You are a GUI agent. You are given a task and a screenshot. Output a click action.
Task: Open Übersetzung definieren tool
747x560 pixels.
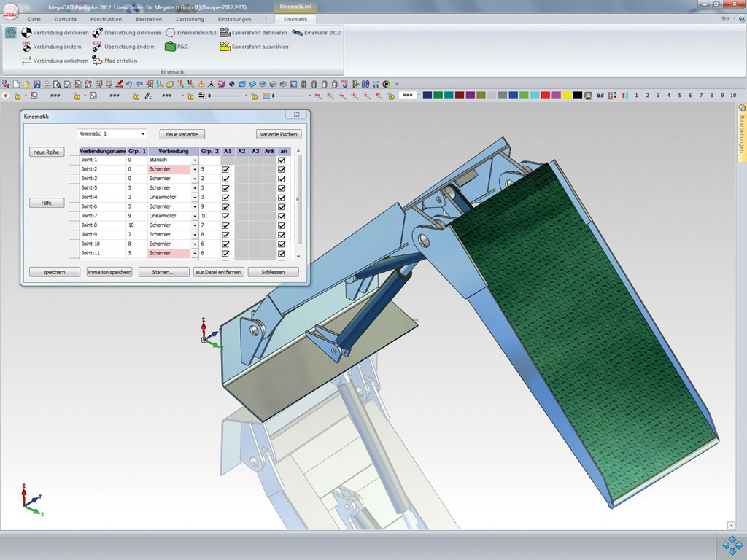tap(97, 33)
